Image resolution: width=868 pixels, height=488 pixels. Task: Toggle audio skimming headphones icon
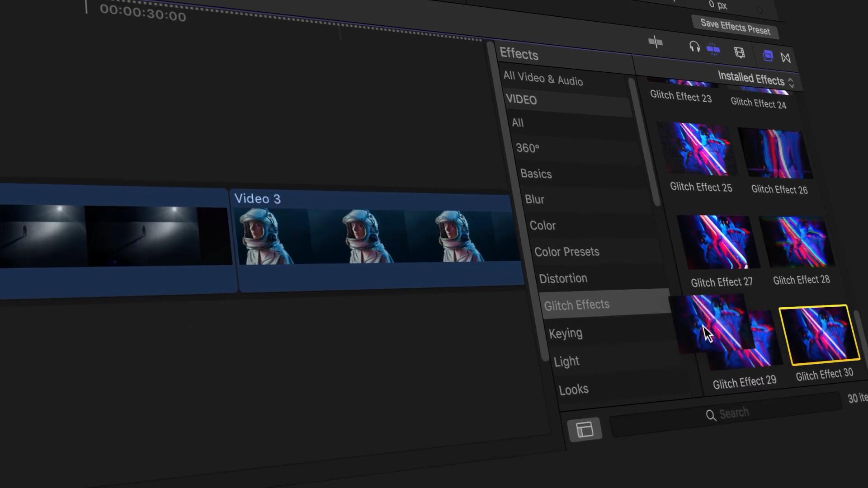coord(694,47)
